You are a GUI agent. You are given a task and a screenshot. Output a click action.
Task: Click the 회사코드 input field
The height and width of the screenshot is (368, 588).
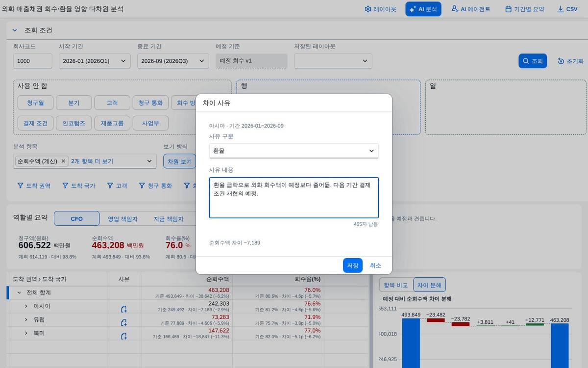click(32, 61)
